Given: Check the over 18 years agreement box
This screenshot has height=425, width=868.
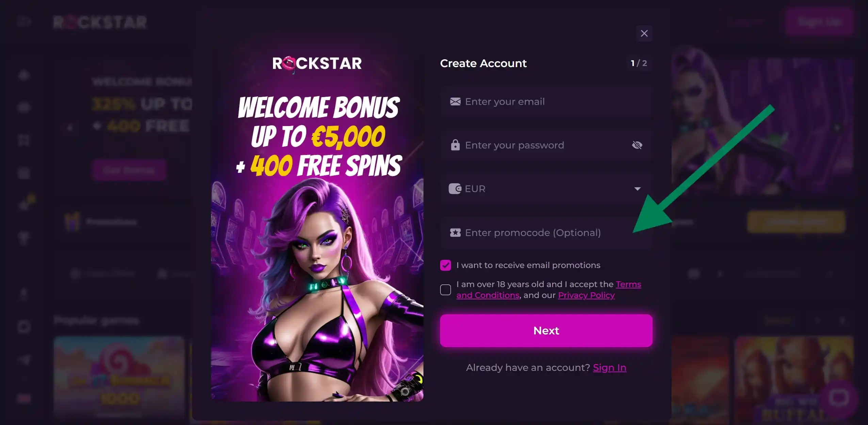Looking at the screenshot, I should pyautogui.click(x=445, y=290).
